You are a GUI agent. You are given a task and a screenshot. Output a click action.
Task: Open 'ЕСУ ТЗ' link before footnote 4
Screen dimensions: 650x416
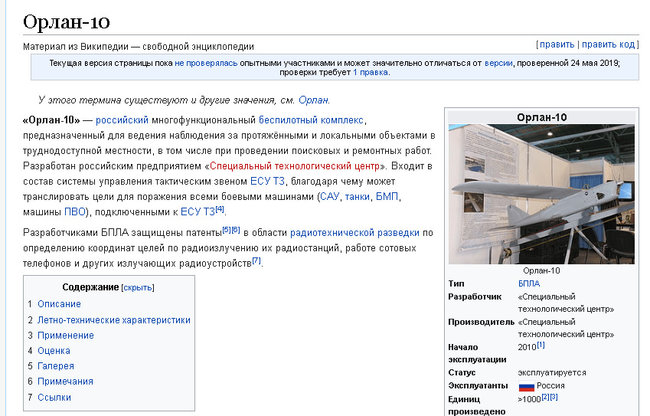click(x=198, y=212)
